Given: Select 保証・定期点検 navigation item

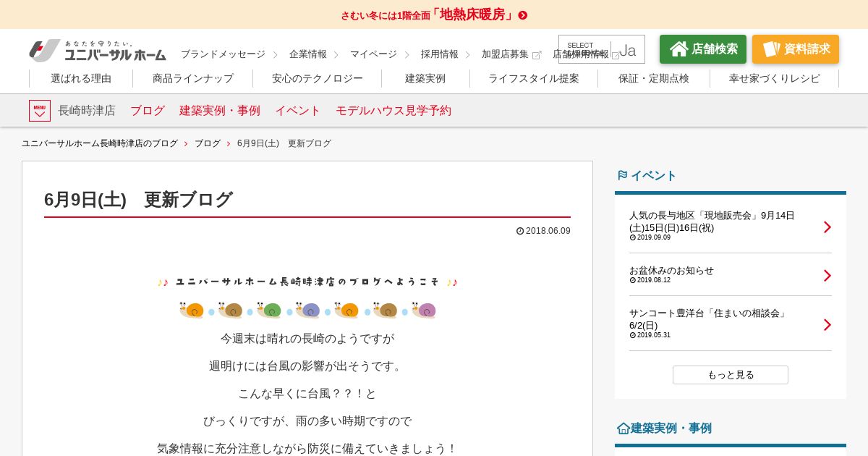Looking at the screenshot, I should (x=654, y=79).
